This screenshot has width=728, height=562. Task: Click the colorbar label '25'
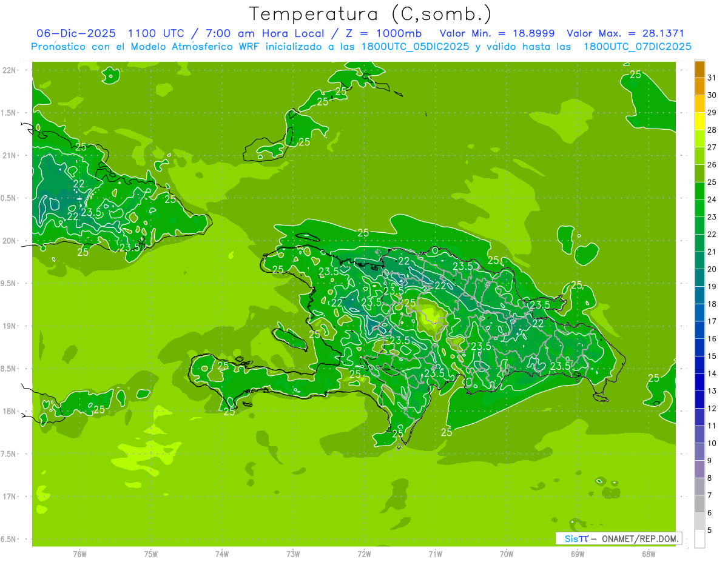tap(712, 182)
